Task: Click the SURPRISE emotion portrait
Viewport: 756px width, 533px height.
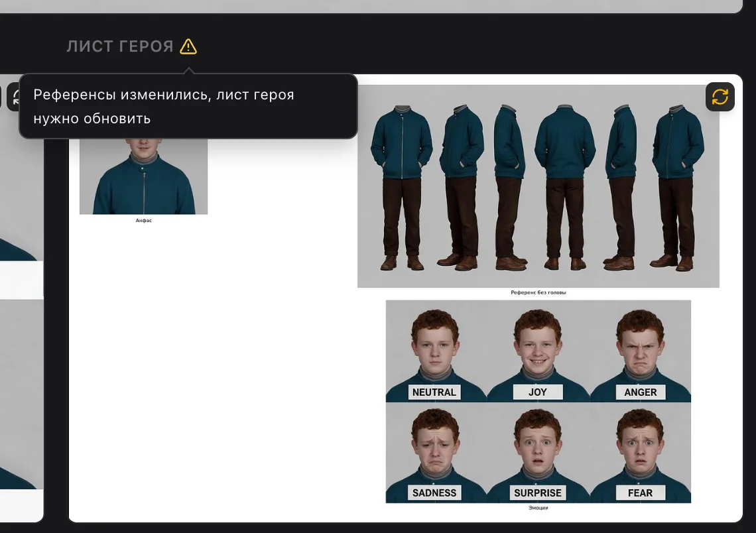Action: 538,453
